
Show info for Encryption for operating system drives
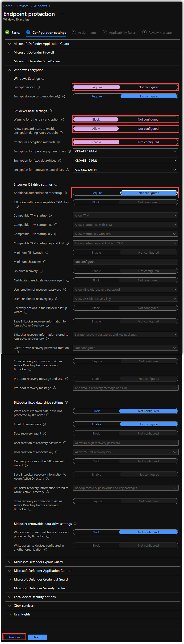(x=69, y=151)
